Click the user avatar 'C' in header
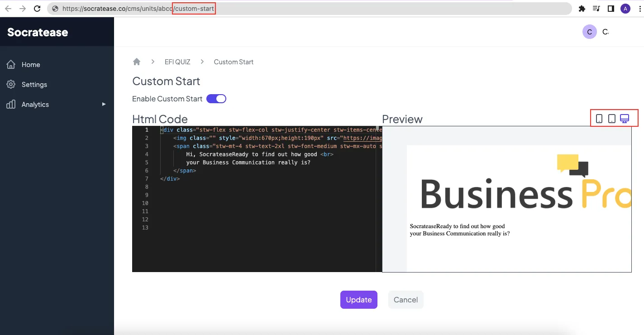 [x=589, y=32]
